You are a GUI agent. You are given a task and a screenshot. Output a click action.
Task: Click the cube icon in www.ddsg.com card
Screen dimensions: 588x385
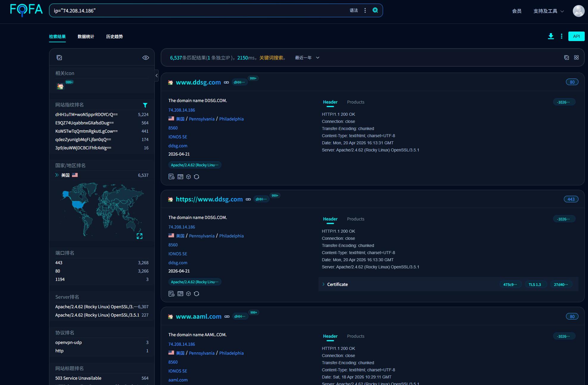tap(188, 177)
